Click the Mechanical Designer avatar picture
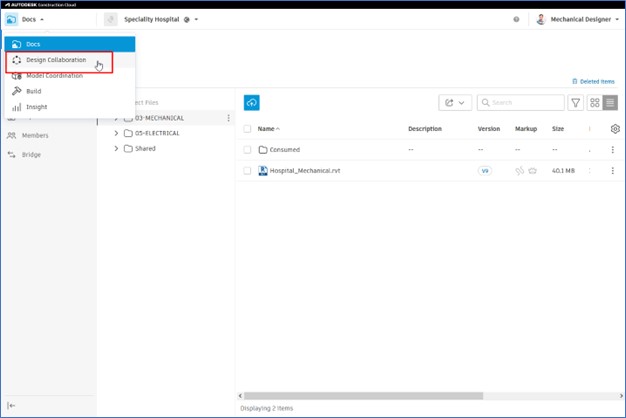This screenshot has height=418, width=626. [x=541, y=19]
